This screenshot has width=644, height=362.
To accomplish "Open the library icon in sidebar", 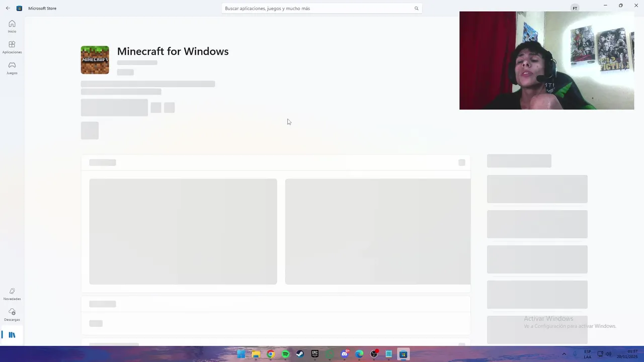I will [12, 335].
